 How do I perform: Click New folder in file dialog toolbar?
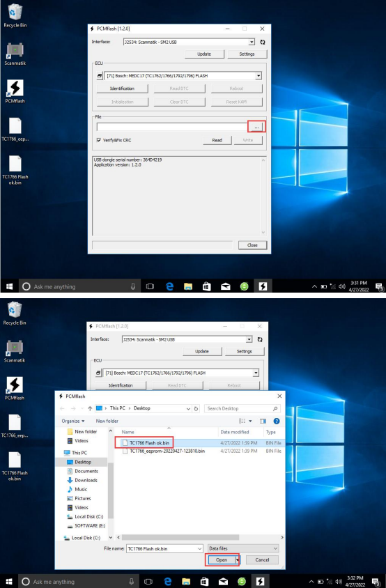click(107, 421)
